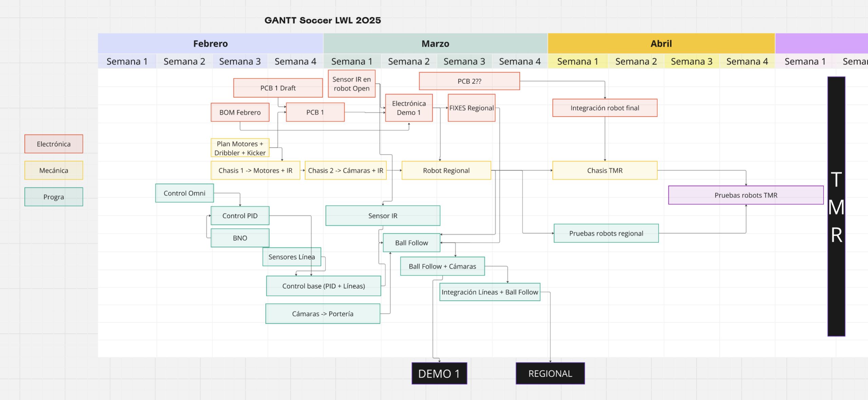
Task: Click the Febrero month header
Action: (210, 43)
